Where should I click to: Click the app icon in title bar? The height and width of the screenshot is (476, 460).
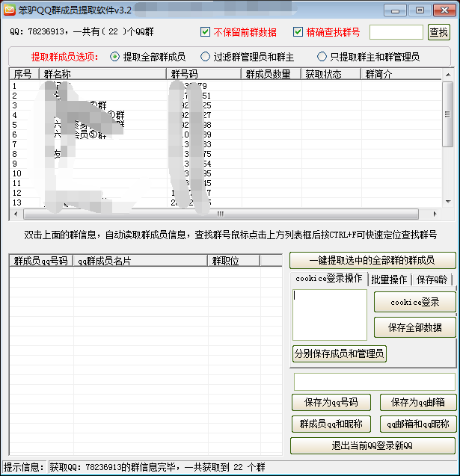[10, 10]
